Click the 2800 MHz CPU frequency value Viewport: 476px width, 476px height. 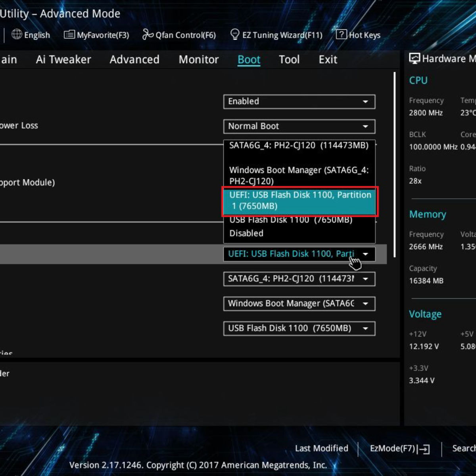[x=426, y=113]
